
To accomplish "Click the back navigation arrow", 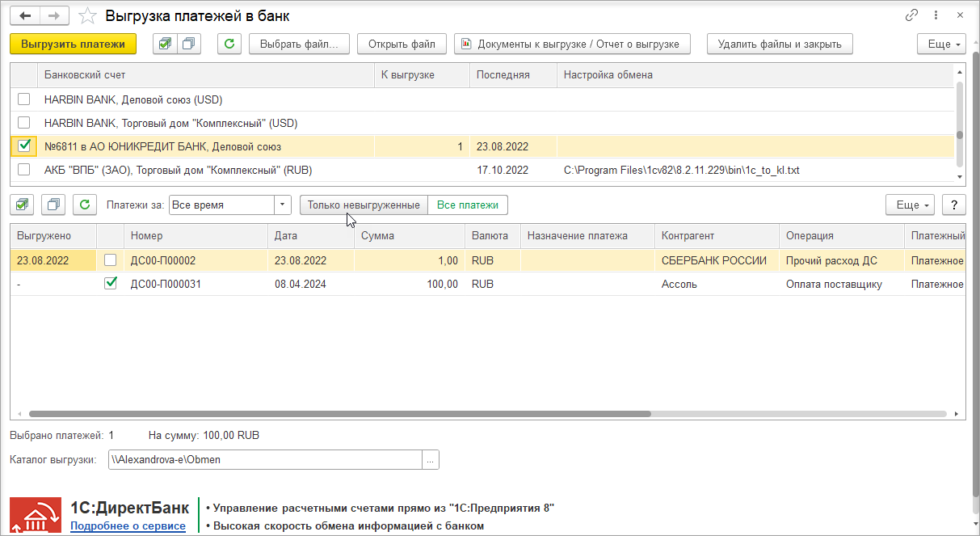I will [x=25, y=15].
